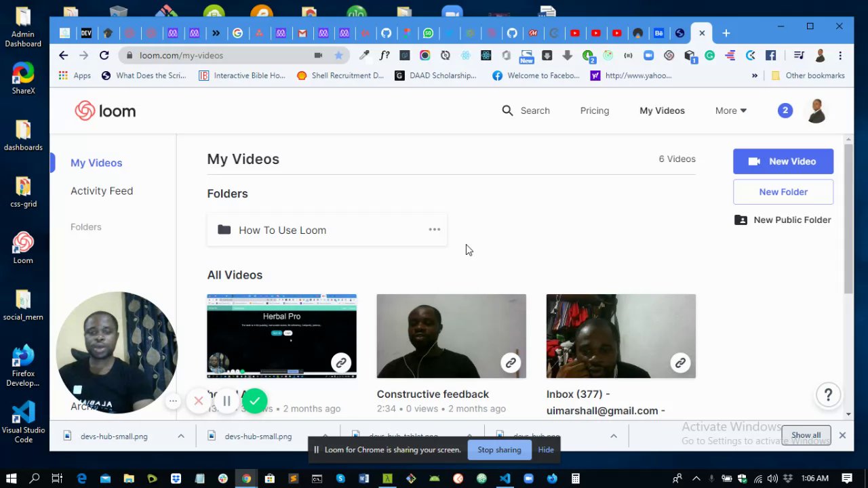
Task: Expand first devs-hub-small.png download options
Action: 181,436
